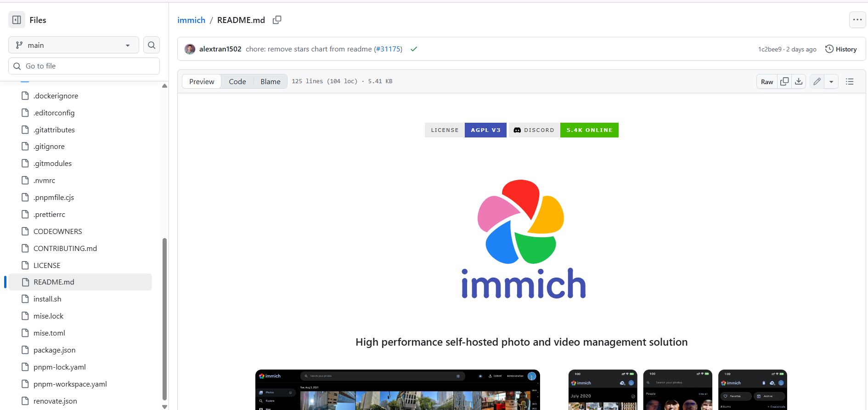Open .gitignore file
The height and width of the screenshot is (410, 868).
(x=49, y=146)
